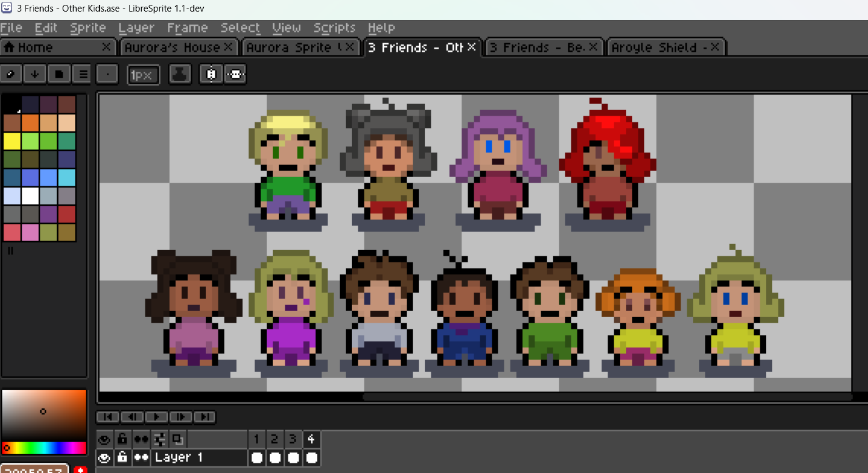868x473 pixels.
Task: Go to the first frame
Action: tap(108, 417)
